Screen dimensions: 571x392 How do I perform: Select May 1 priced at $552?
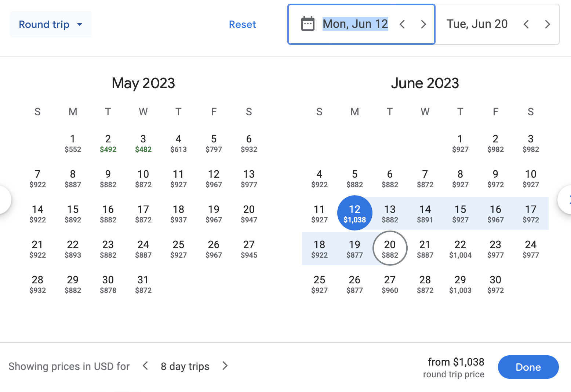pos(73,143)
